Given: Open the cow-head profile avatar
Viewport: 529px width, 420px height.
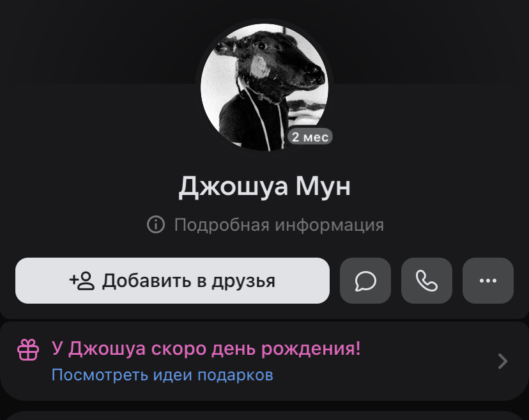Looking at the screenshot, I should (264, 87).
